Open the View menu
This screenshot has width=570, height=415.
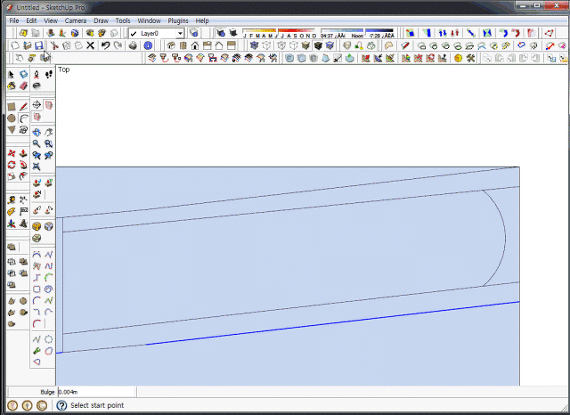click(51, 21)
